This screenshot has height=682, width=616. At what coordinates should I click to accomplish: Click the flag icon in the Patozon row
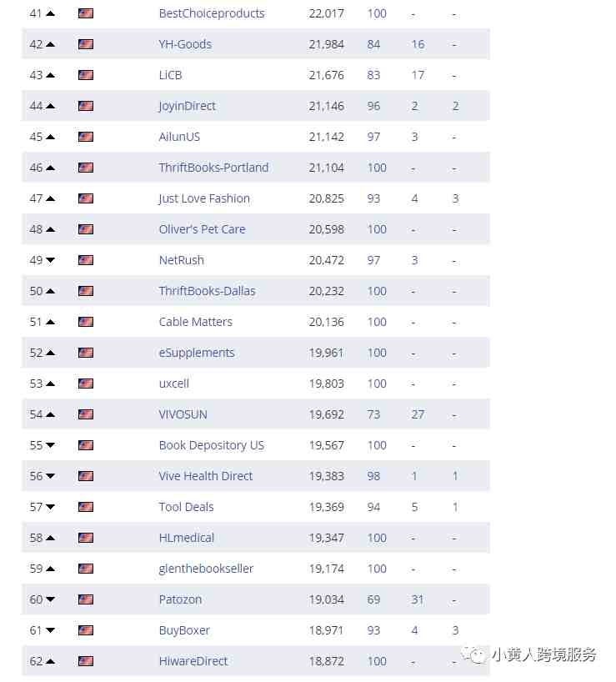pos(86,599)
